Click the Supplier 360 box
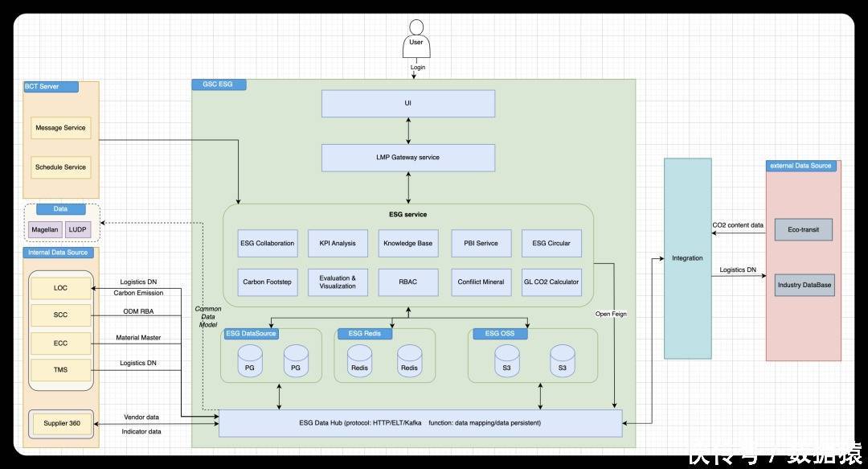The height and width of the screenshot is (469, 868). pyautogui.click(x=62, y=423)
